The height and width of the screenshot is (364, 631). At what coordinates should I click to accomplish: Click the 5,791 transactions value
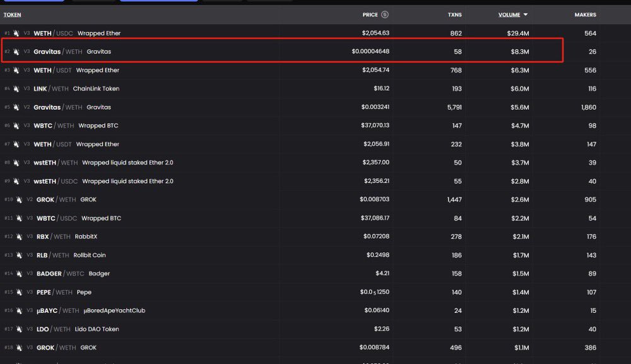pyautogui.click(x=454, y=107)
